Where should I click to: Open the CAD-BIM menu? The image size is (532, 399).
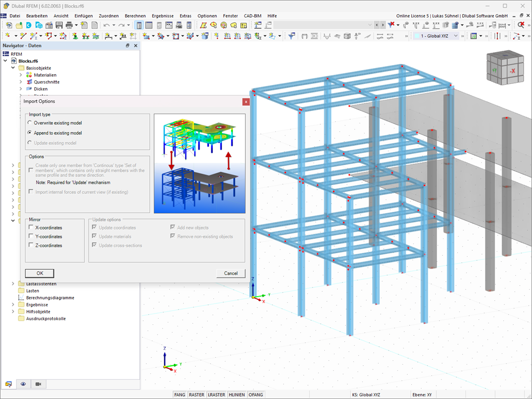[252, 16]
